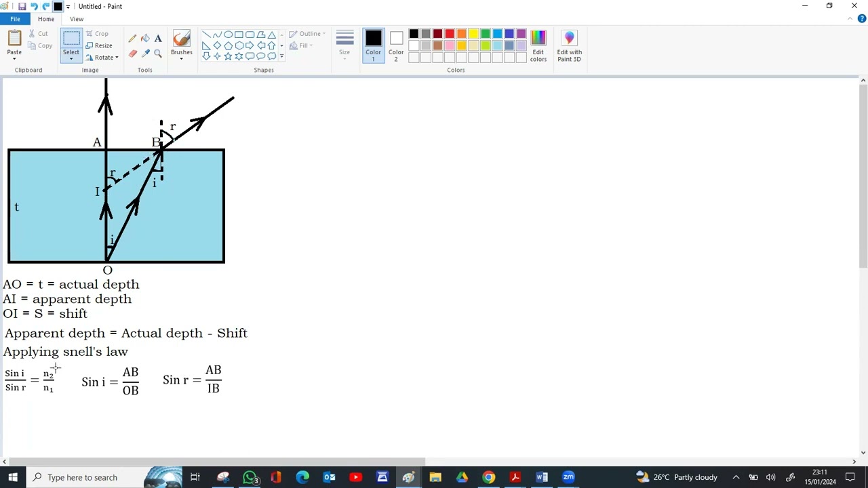This screenshot has width=868, height=488.
Task: Select the Color picker eyedropper tool
Action: [x=145, y=54]
